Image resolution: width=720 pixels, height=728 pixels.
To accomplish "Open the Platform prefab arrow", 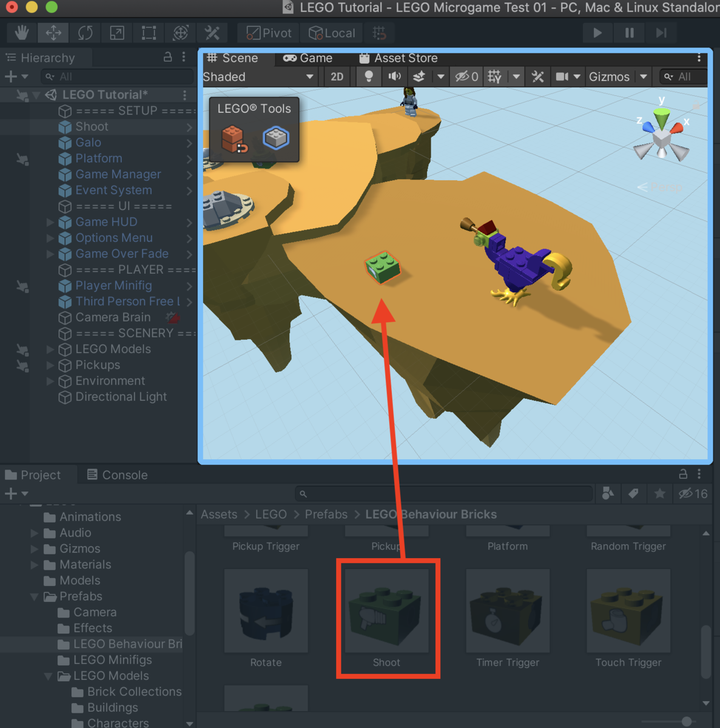I will pos(189,159).
